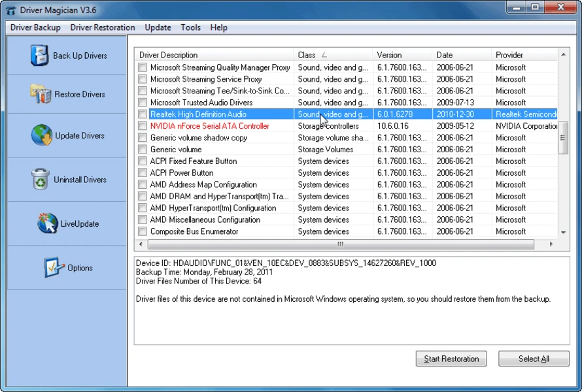Click the Driver Magician title bar icon
The width and height of the screenshot is (582, 392).
tap(10, 10)
